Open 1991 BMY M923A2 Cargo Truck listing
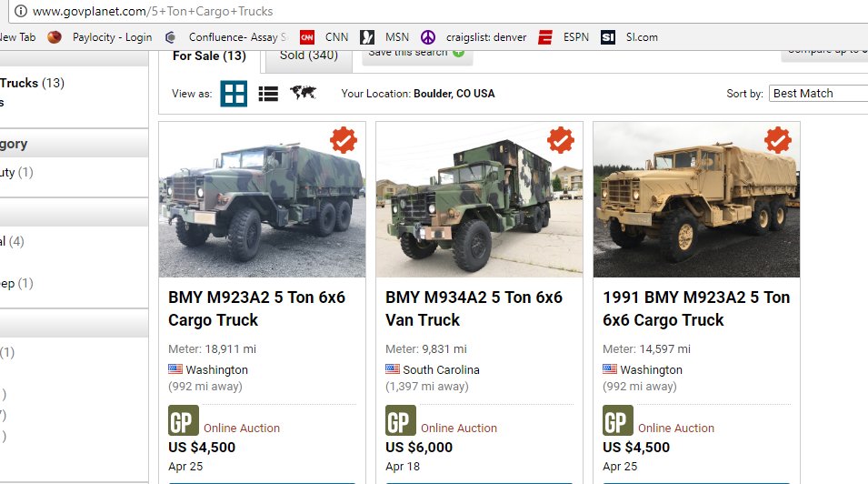This screenshot has height=484, width=868. (x=696, y=308)
